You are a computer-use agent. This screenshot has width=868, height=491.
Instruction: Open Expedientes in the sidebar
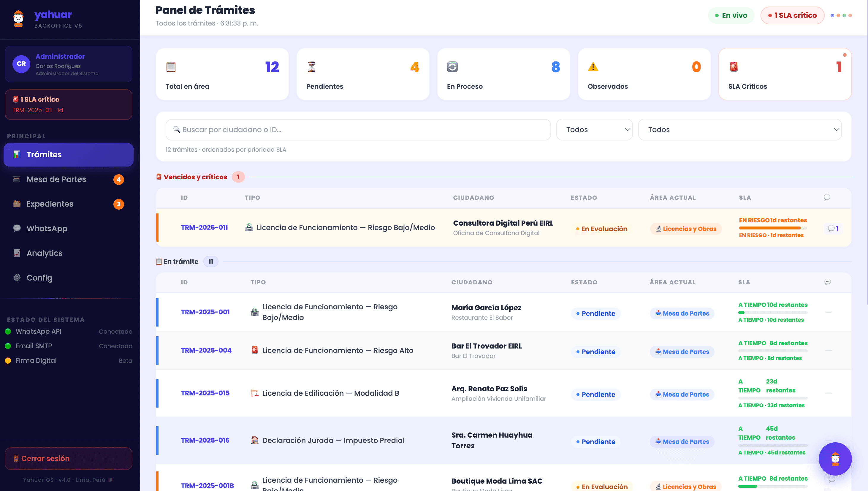69,204
